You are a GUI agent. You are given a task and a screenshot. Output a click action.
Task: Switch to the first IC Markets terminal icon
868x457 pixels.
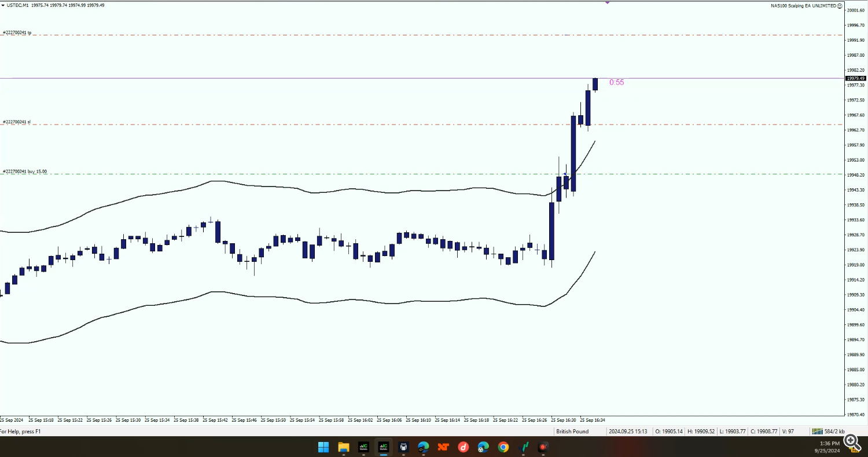[x=363, y=447]
